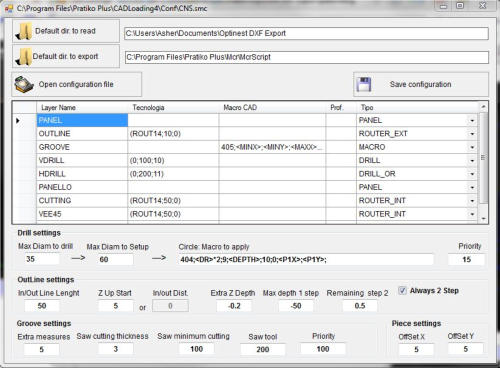This screenshot has width=500, height=368.
Task: Expand the Tipo dropdown for CUTTING row
Action: [472, 201]
